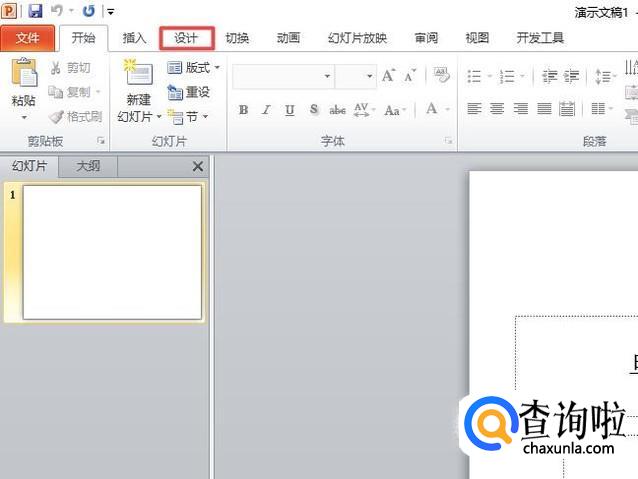Toggle Bold formatting

coord(243,110)
